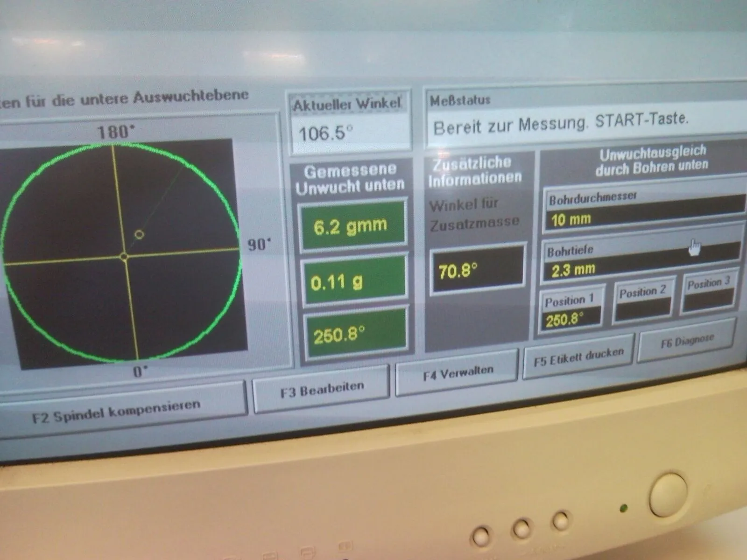Click the Aktueller Winkel 106.5° readout
This screenshot has height=560, width=747.
[349, 134]
